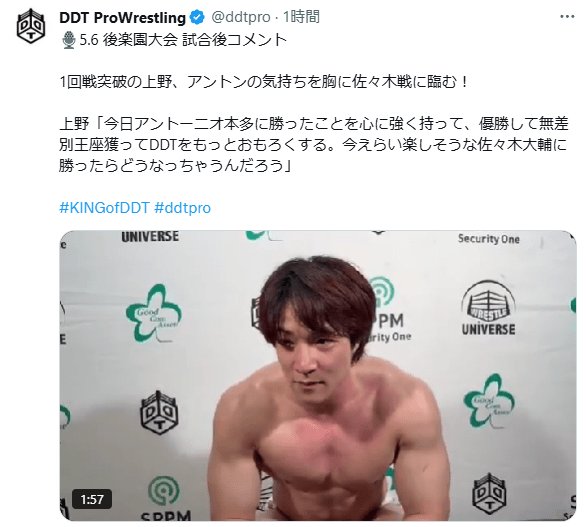The width and height of the screenshot is (588, 527).
Task: Click the black DDT logo on left backdrop
Action: click(x=159, y=412)
